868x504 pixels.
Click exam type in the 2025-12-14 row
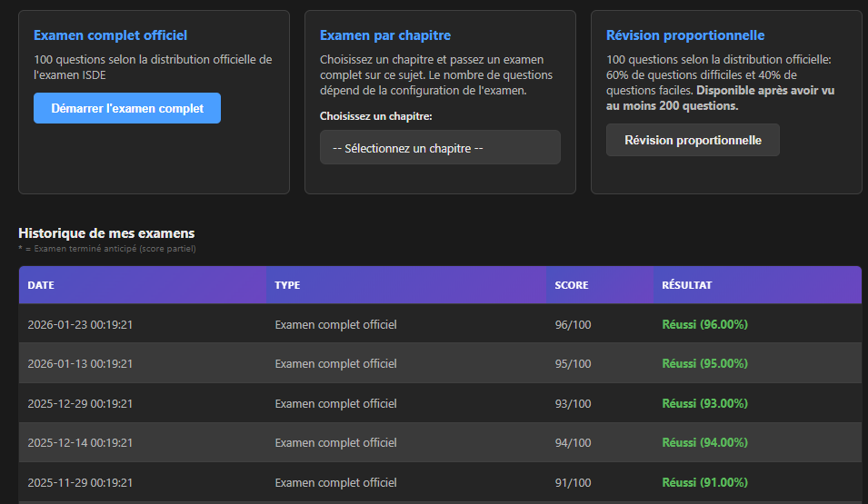pyautogui.click(x=336, y=443)
